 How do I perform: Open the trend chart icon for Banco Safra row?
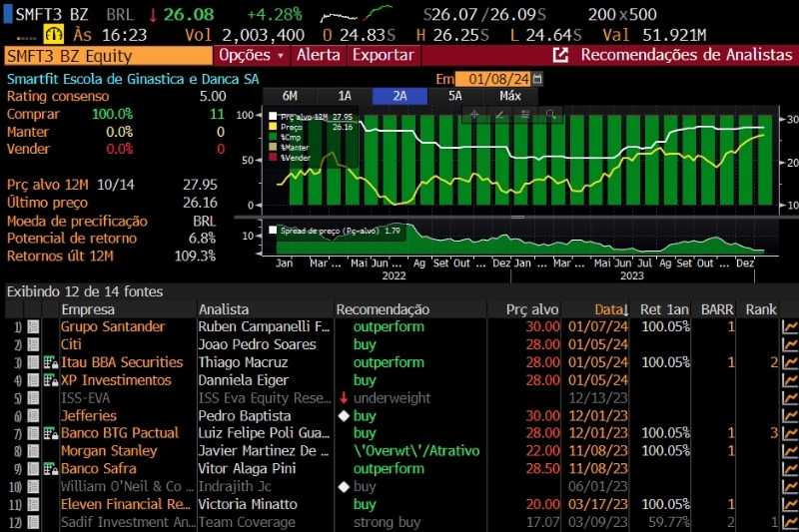[790, 469]
